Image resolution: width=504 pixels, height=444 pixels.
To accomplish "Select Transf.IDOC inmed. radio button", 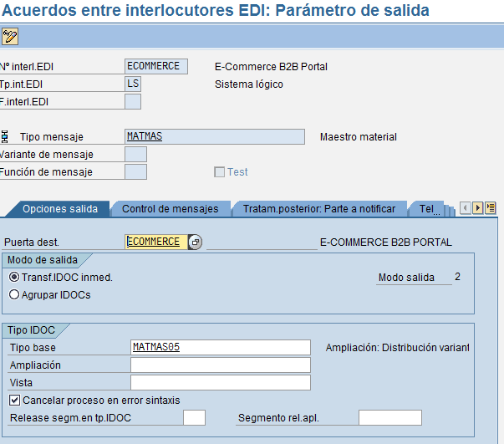I will click(14, 278).
